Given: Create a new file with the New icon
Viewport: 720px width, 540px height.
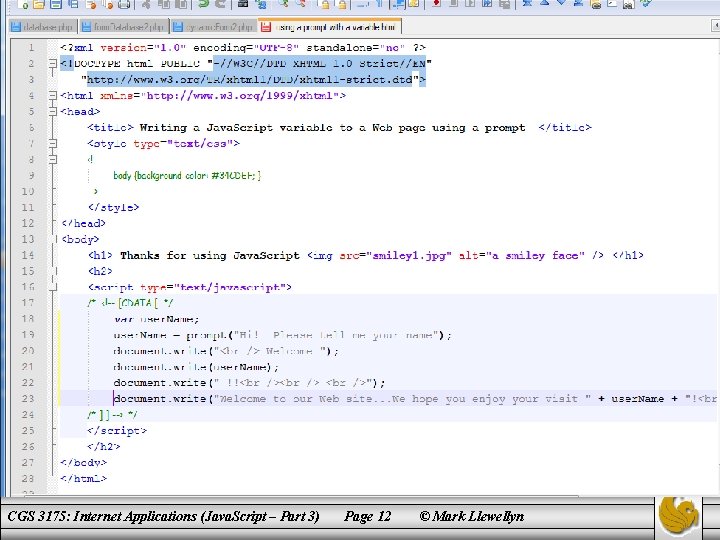Looking at the screenshot, I should tap(23, 4).
